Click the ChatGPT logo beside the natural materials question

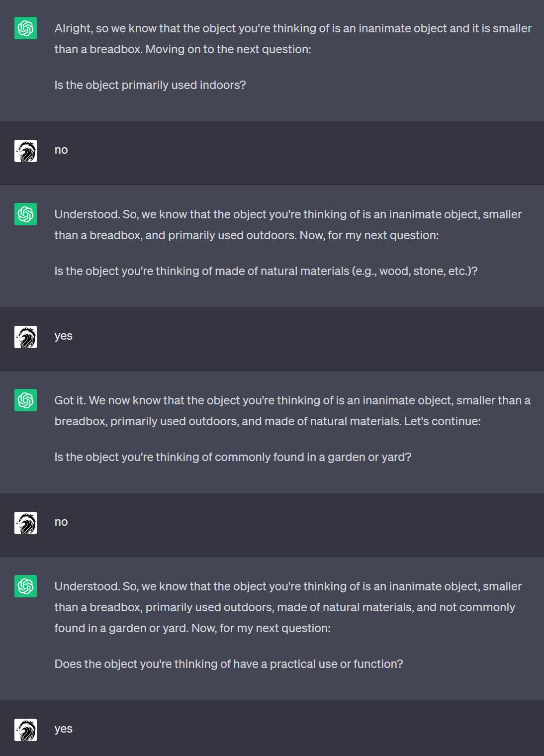coord(25,214)
